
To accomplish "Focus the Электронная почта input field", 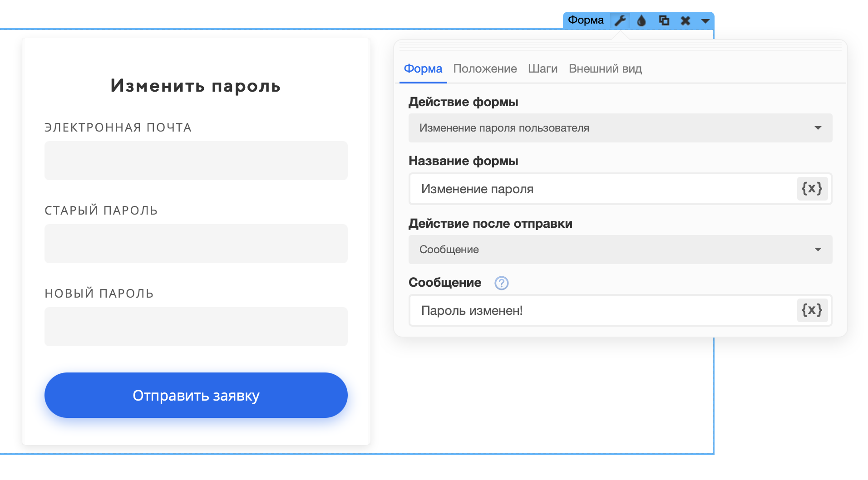I will pyautogui.click(x=196, y=161).
